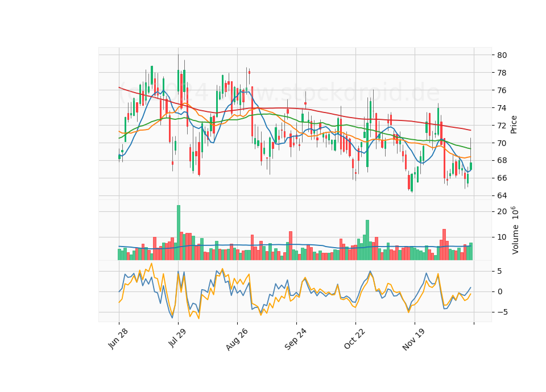546x392 pixels.
Task: Click the price axis value 72
Action: pyautogui.click(x=502, y=126)
